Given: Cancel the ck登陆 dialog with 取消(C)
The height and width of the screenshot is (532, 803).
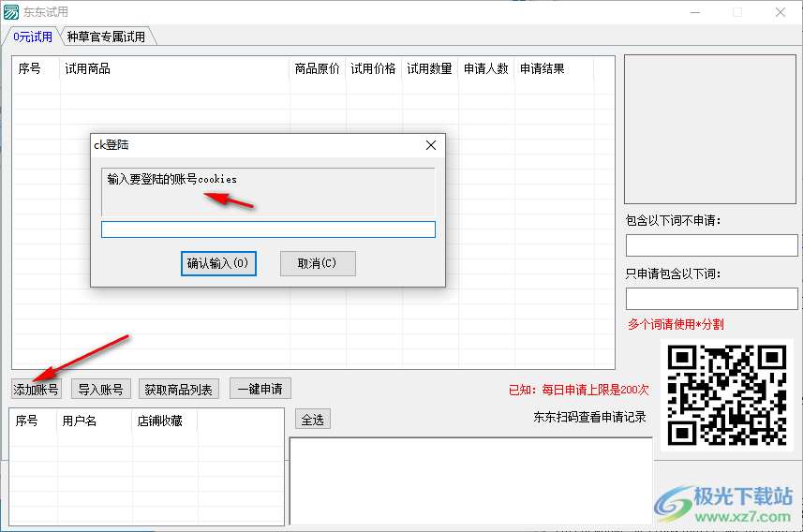Looking at the screenshot, I should (x=318, y=263).
